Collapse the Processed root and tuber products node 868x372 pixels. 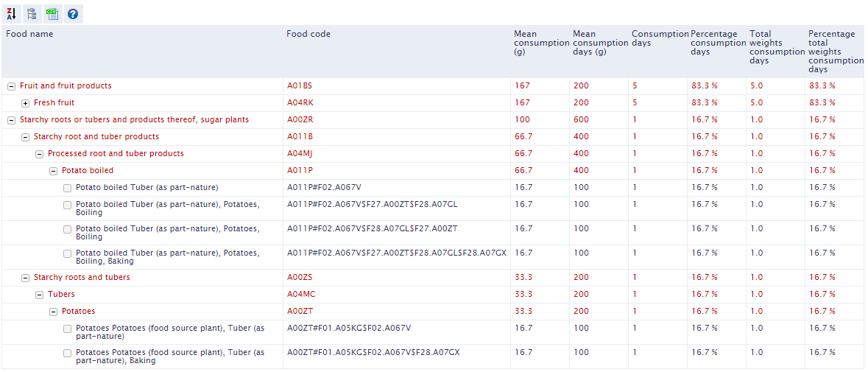(40, 154)
